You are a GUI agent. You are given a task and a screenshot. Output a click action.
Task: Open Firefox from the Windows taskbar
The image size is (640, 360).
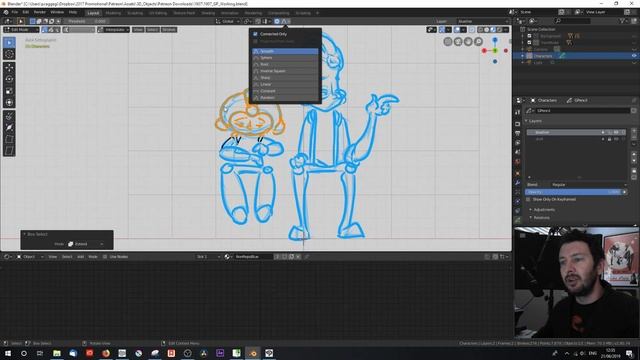pos(106,353)
